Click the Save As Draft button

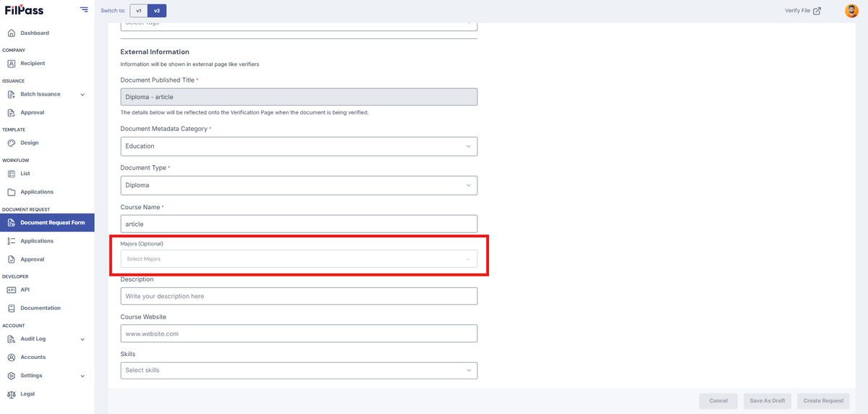click(767, 401)
